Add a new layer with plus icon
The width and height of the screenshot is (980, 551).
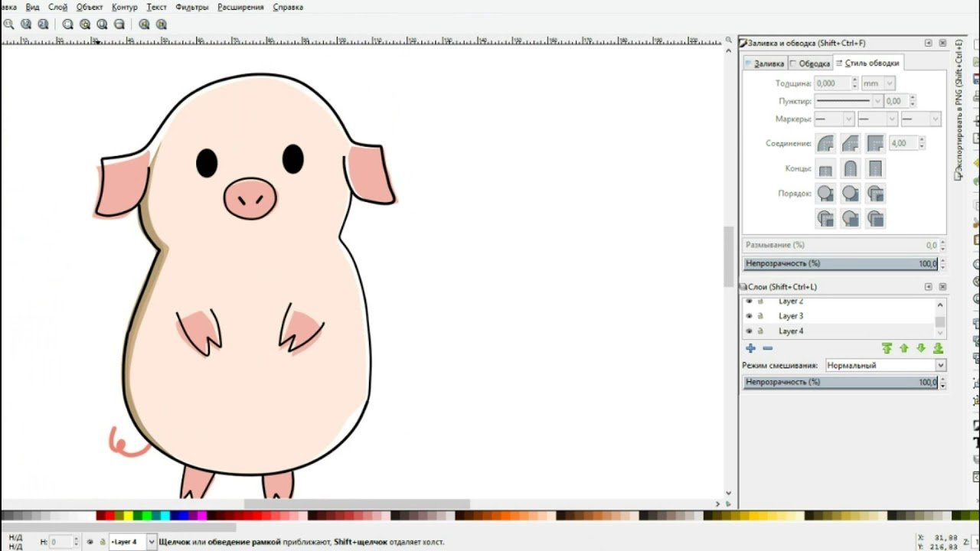click(750, 349)
